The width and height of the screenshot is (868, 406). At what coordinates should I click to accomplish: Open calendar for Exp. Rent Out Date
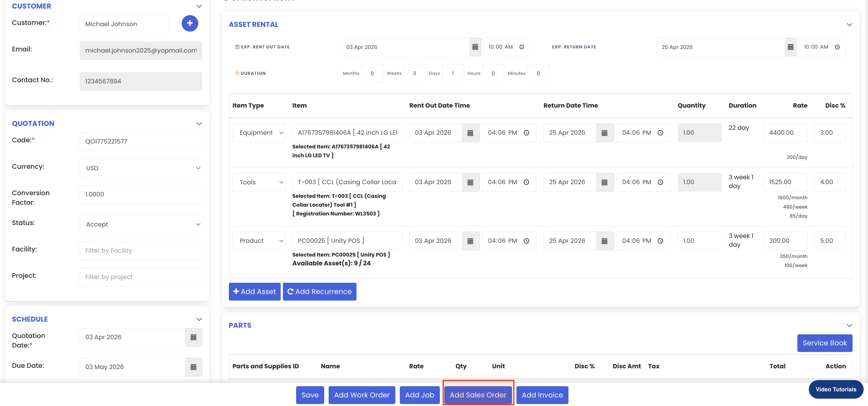point(475,47)
